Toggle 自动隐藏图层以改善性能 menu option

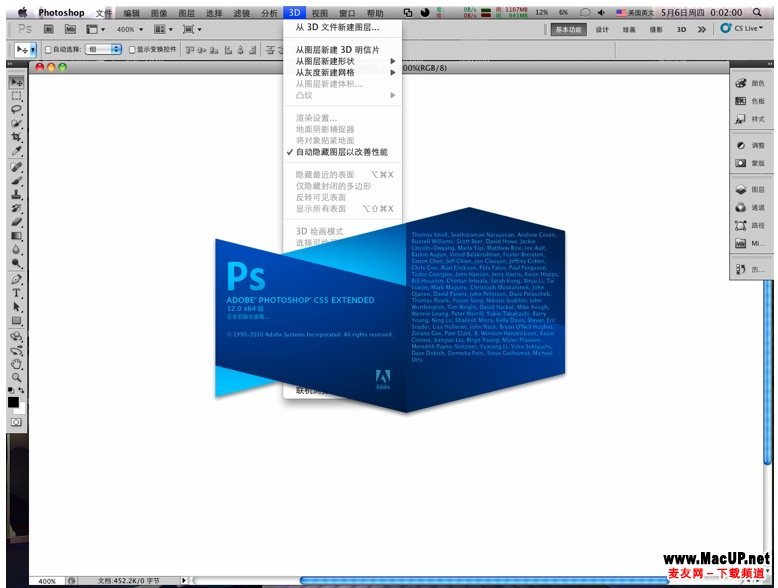(x=342, y=152)
